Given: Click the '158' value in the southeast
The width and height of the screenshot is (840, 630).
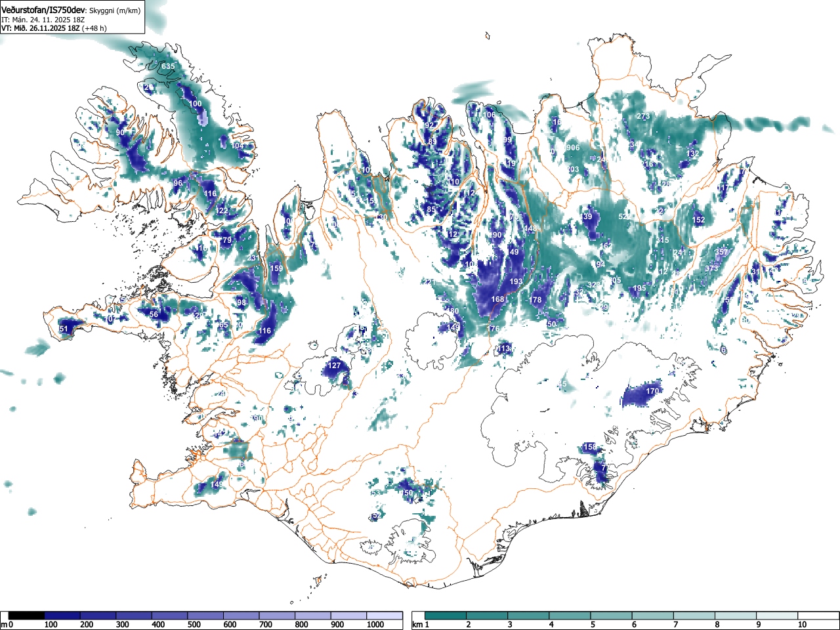Looking at the screenshot, I should pos(591,447).
